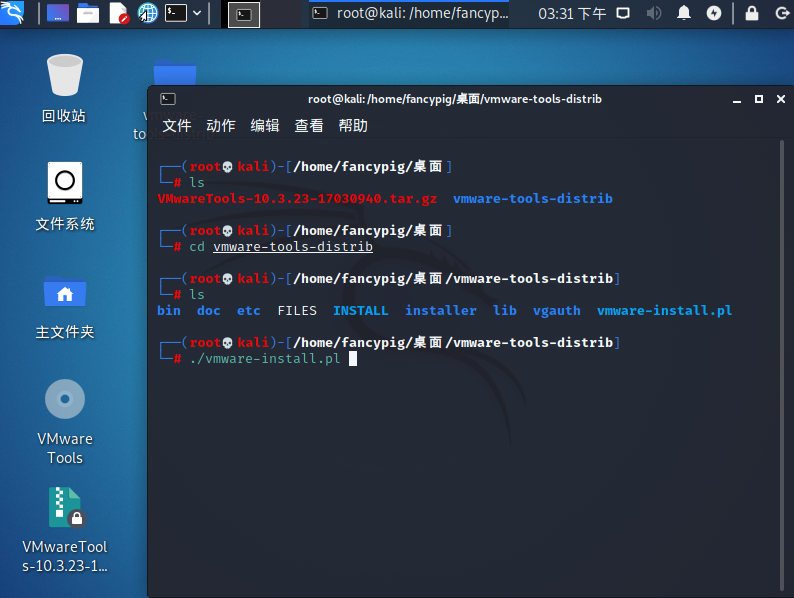The height and width of the screenshot is (598, 794).
Task: Open the 帮助 menu in terminal
Action: pyautogui.click(x=353, y=125)
